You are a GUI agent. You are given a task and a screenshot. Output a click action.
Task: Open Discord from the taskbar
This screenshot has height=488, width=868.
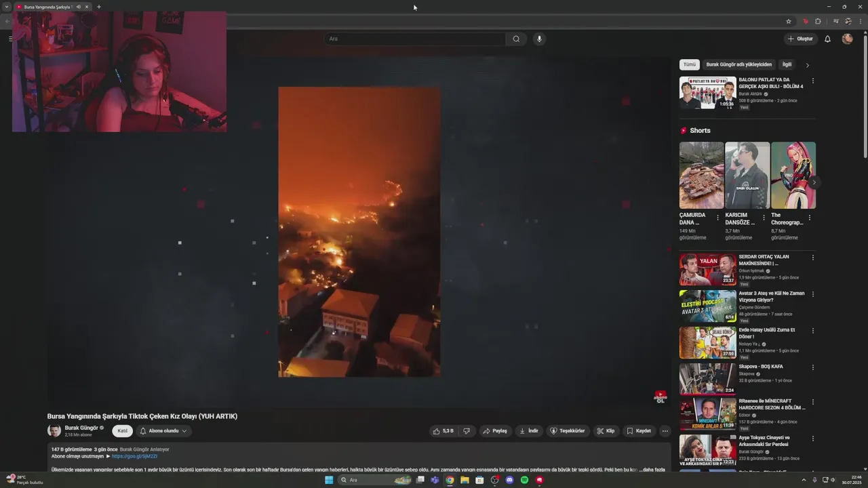[509, 480]
